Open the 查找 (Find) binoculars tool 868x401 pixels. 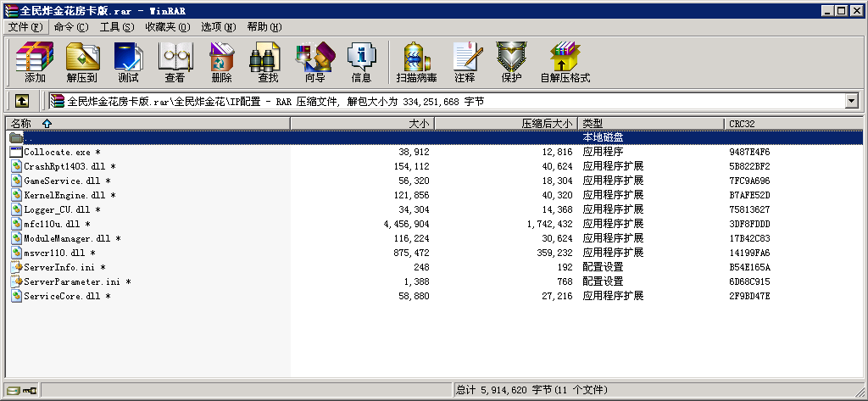tap(268, 62)
